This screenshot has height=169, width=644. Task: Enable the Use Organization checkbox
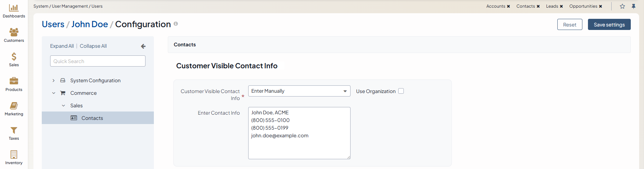(401, 91)
